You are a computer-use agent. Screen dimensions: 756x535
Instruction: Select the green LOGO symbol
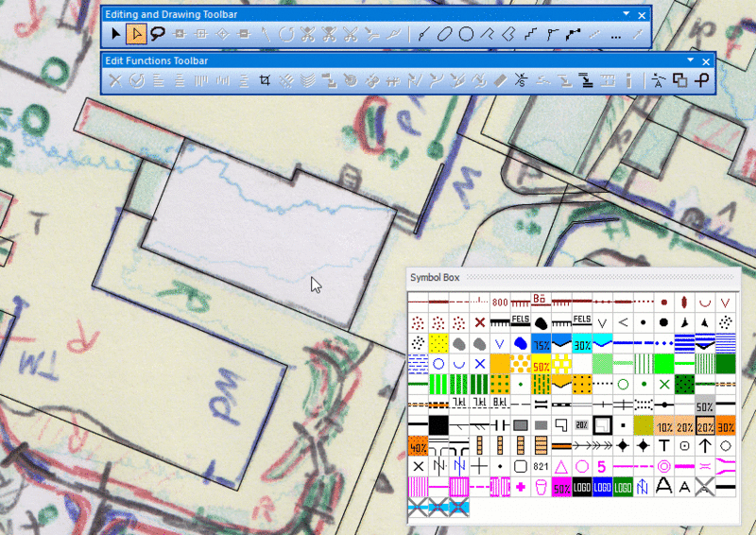point(623,487)
